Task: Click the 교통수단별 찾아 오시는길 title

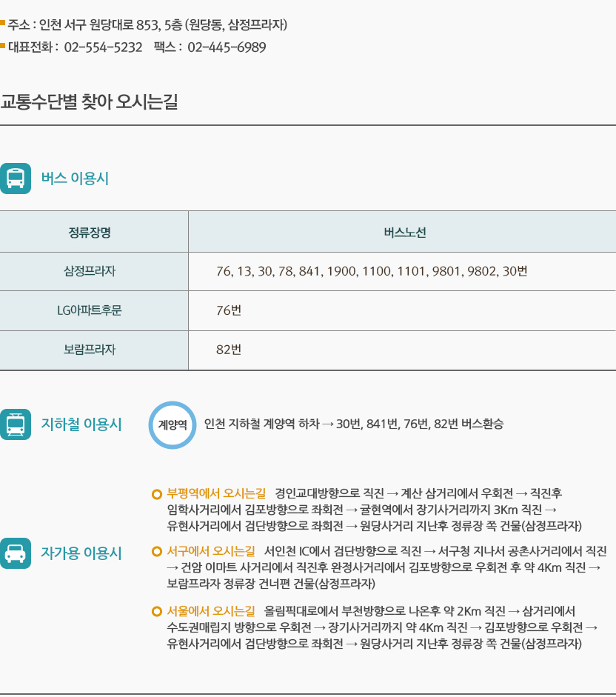Action: [x=89, y=101]
